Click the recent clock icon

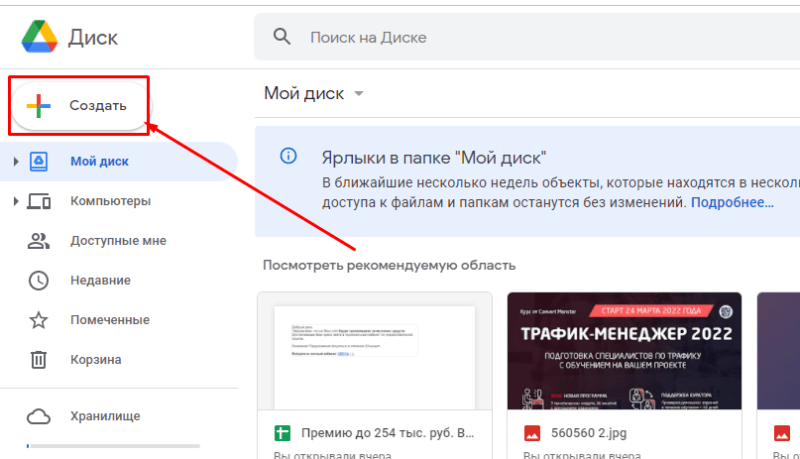click(39, 280)
